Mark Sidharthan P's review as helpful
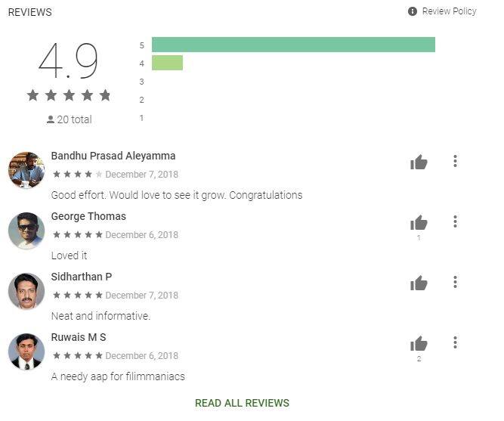The image size is (504, 421). click(x=419, y=283)
